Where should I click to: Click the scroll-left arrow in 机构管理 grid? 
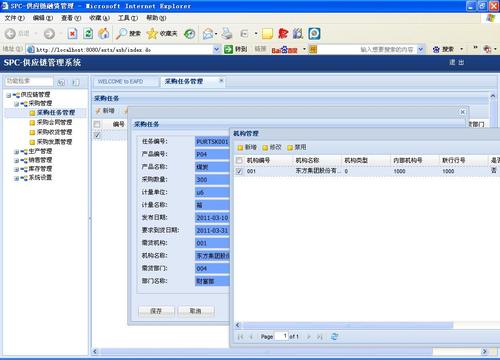pyautogui.click(x=238, y=325)
